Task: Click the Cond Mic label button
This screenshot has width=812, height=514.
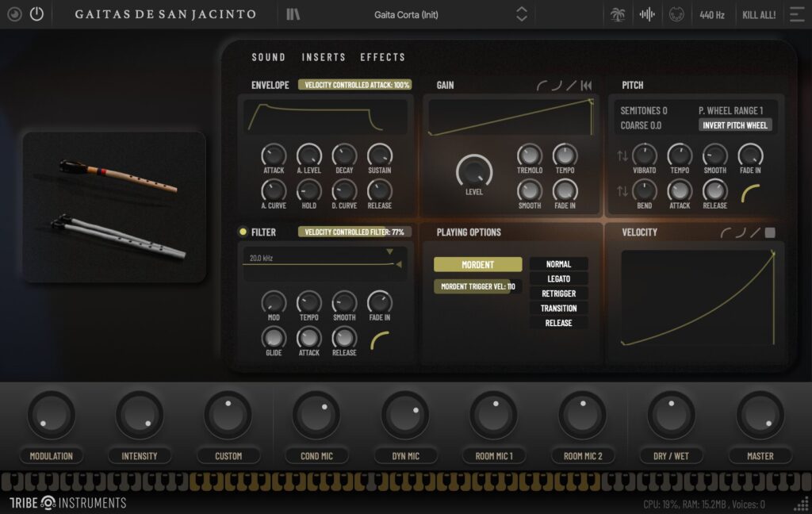Action: 316,456
